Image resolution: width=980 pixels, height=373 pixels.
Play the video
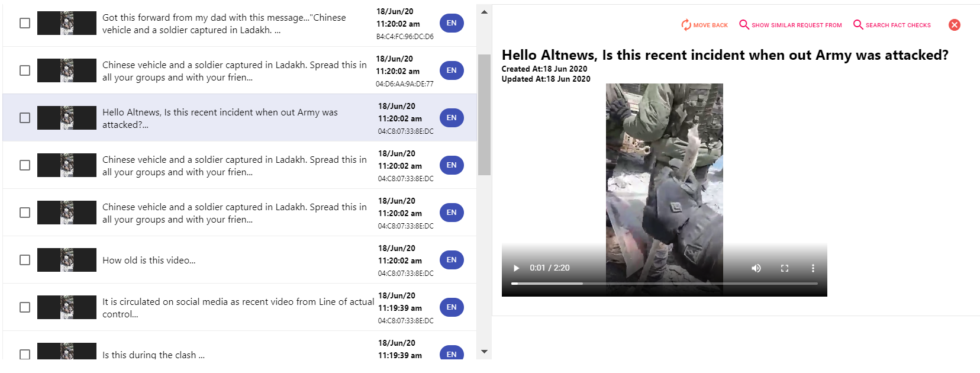tap(516, 268)
